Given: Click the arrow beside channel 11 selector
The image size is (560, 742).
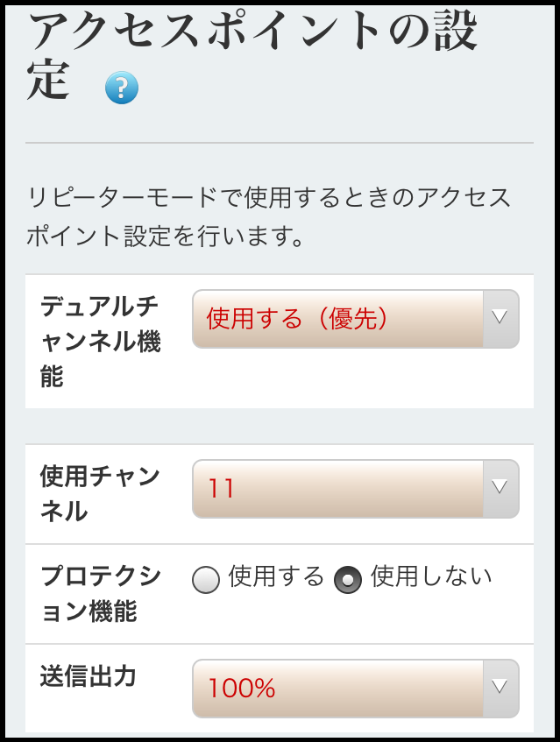Looking at the screenshot, I should [x=499, y=489].
